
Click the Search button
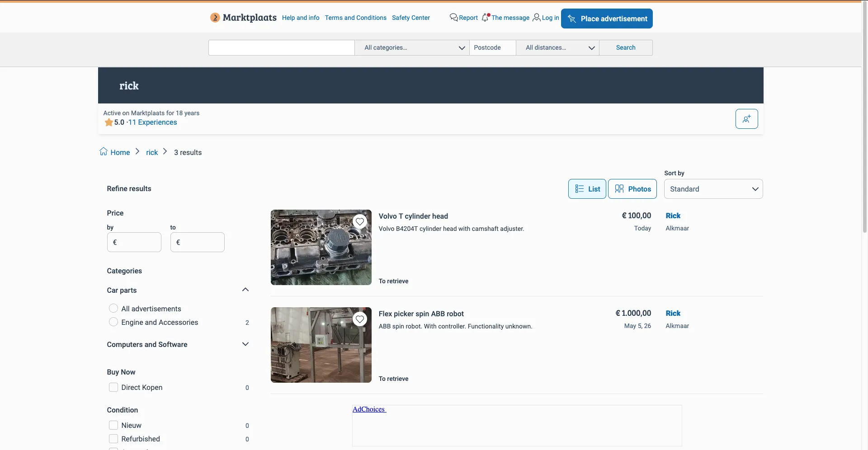coord(626,47)
